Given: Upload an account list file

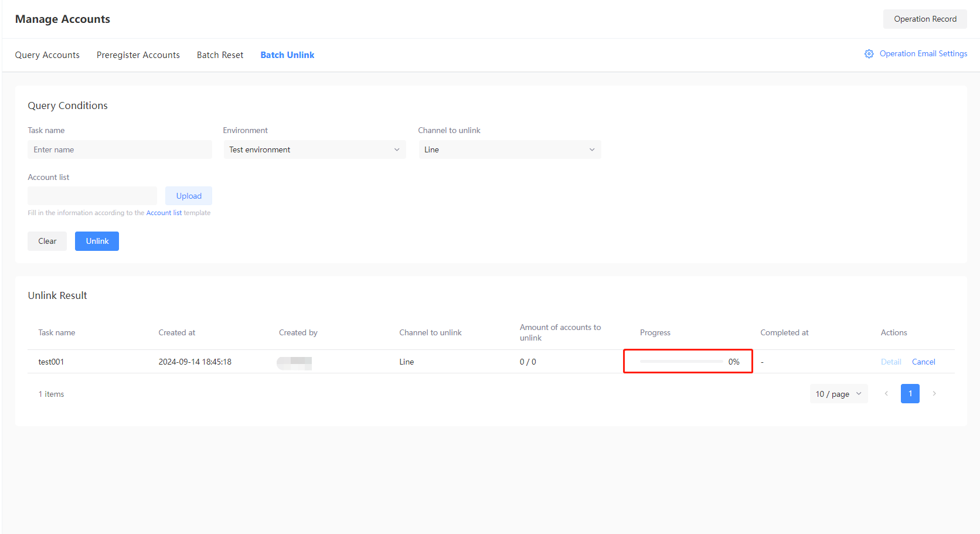Looking at the screenshot, I should (x=189, y=196).
